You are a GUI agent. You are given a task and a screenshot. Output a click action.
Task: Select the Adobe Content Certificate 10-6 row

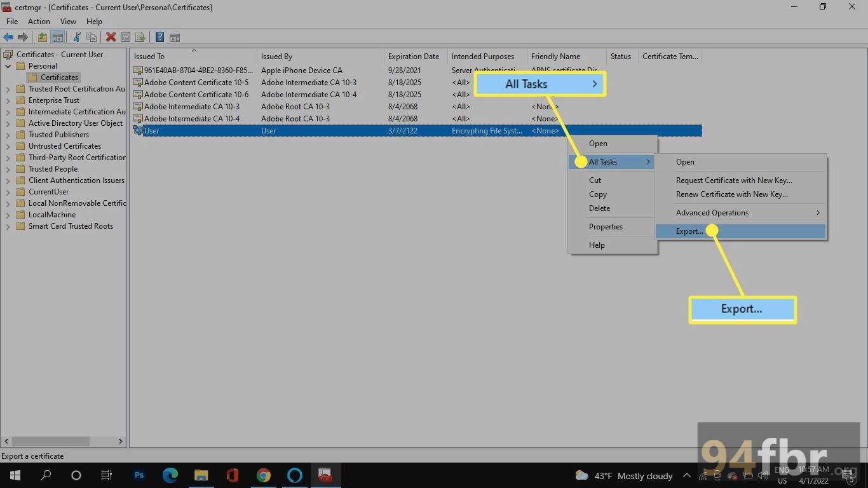pos(416,95)
